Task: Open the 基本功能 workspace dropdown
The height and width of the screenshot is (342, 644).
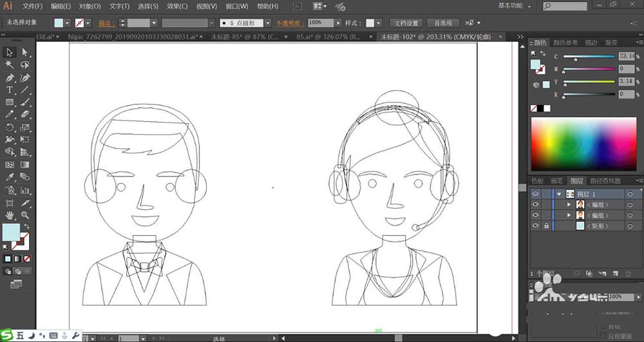Action: (x=515, y=6)
